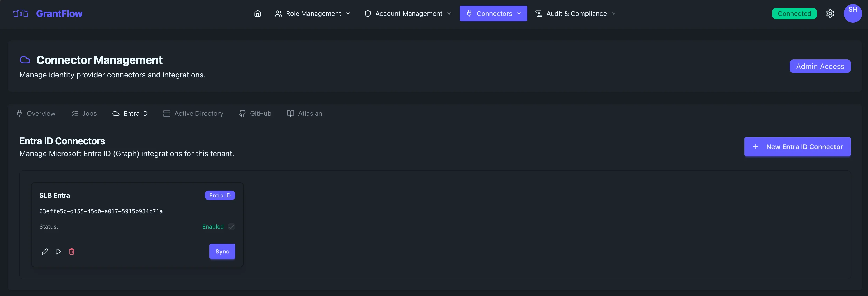This screenshot has height=296, width=868.
Task: Open SH user avatar
Action: (852, 13)
